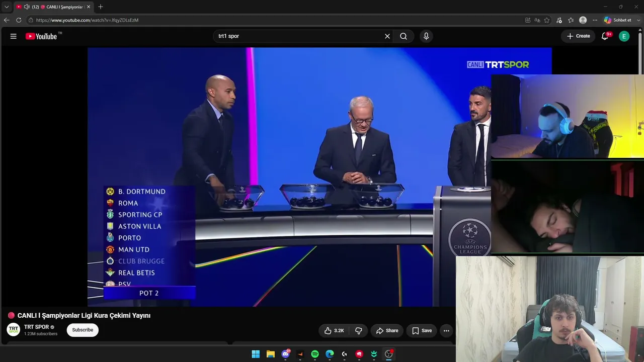Open Logitech G HUB from the taskbar
644x362 pixels.
pos(345,354)
